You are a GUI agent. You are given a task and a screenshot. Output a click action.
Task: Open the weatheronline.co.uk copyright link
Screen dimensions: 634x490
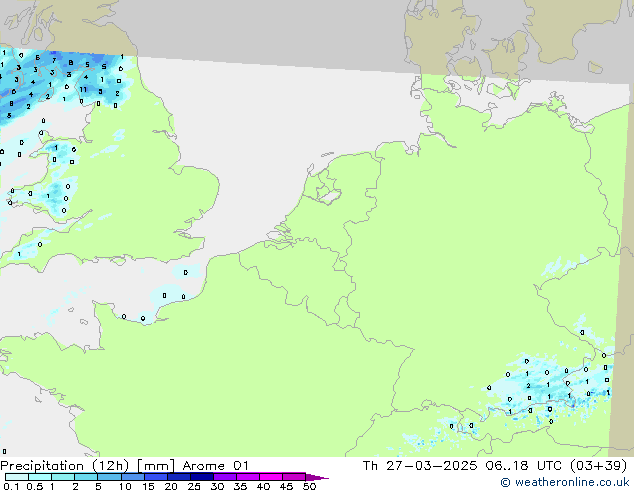pos(565,482)
